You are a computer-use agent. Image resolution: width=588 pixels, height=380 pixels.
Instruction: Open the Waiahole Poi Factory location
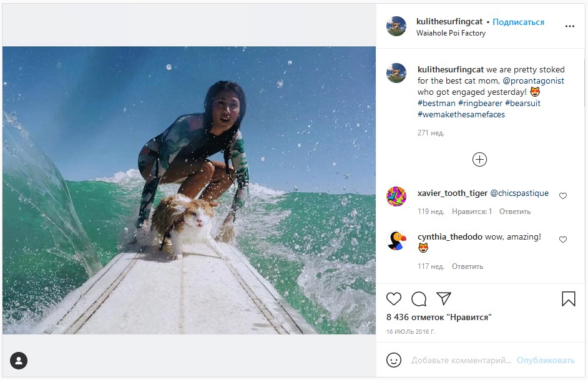451,33
